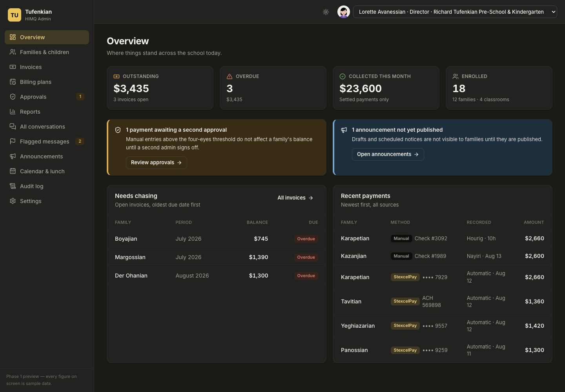Click the Manual tag for Check #3092
This screenshot has height=392, width=565.
pyautogui.click(x=401, y=238)
